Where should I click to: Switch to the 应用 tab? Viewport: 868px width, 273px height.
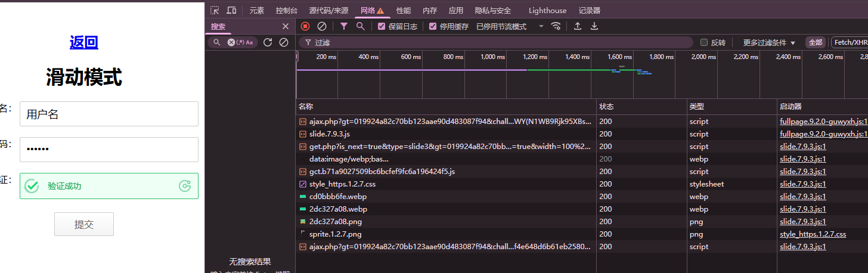(456, 10)
